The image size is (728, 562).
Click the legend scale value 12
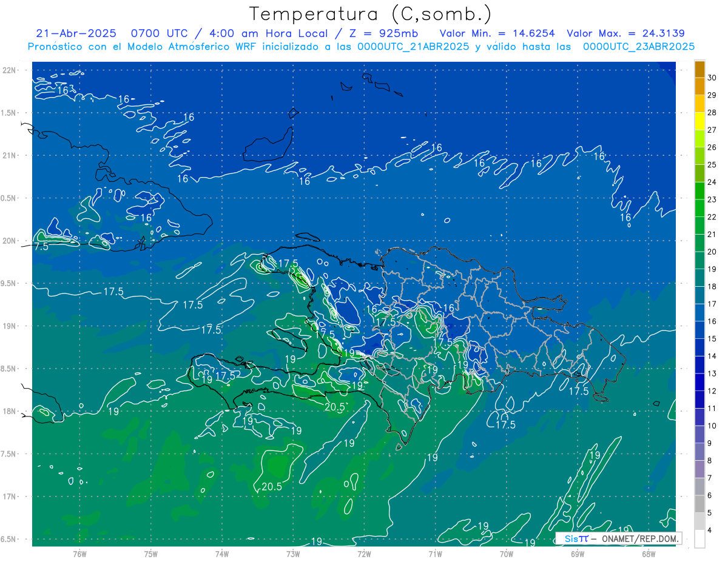pos(712,390)
